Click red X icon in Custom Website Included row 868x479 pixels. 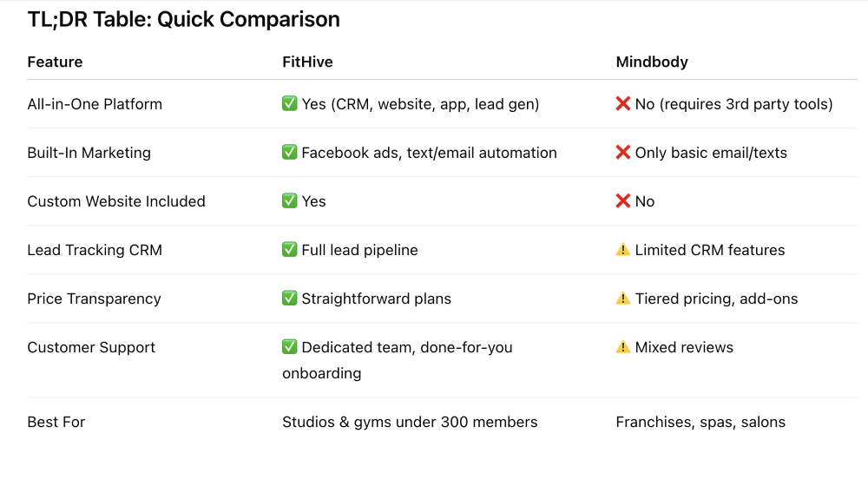[622, 200]
